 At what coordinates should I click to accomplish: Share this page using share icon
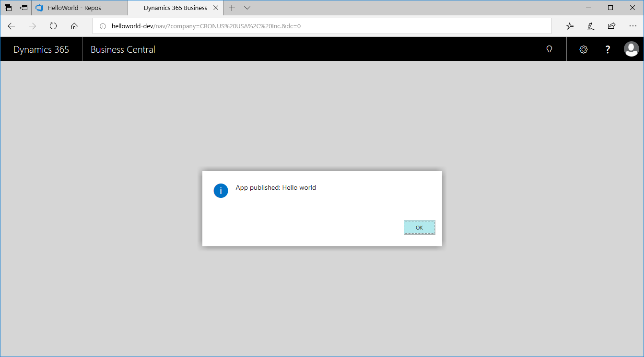611,26
